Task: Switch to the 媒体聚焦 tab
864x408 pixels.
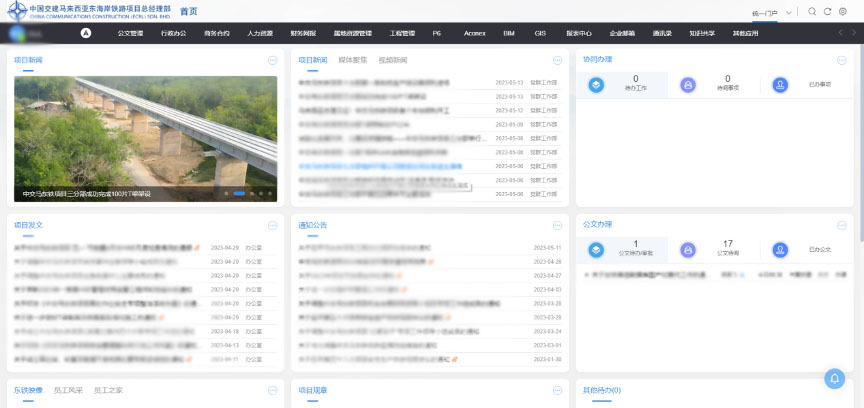Action: coord(352,60)
